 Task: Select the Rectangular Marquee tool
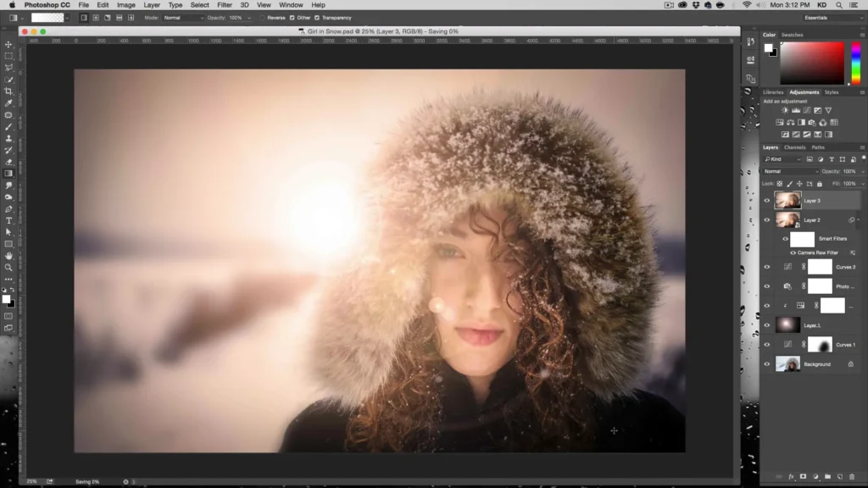[x=8, y=56]
